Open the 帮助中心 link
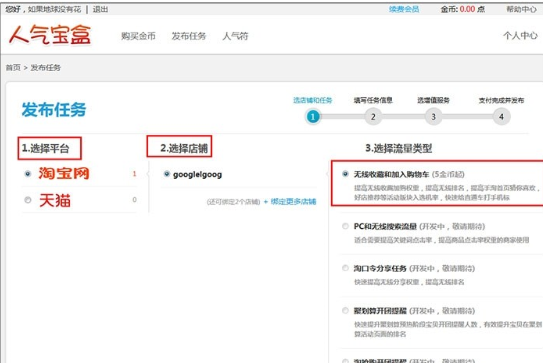This screenshot has height=363, width=543. [x=522, y=9]
